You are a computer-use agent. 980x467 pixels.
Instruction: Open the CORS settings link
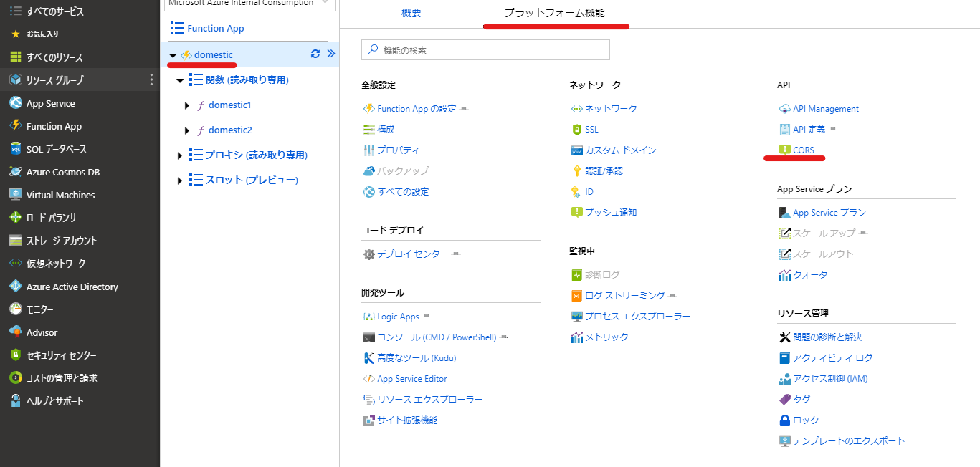pyautogui.click(x=803, y=150)
